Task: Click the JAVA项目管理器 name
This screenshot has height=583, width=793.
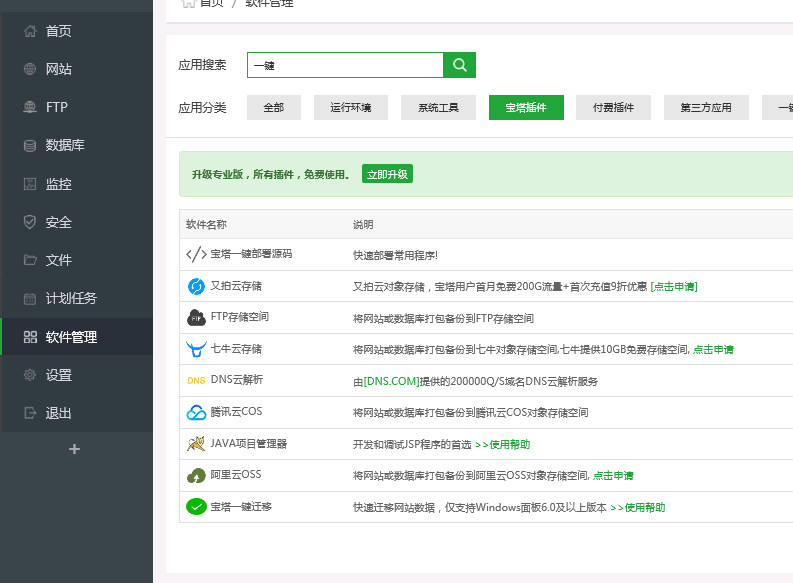Action: pos(249,444)
